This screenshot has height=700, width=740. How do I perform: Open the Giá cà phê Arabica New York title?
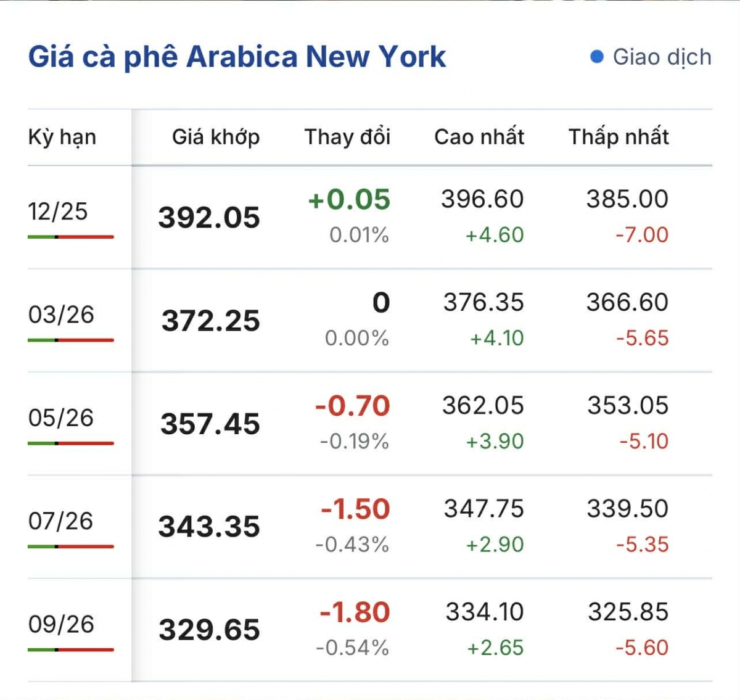coord(237,57)
